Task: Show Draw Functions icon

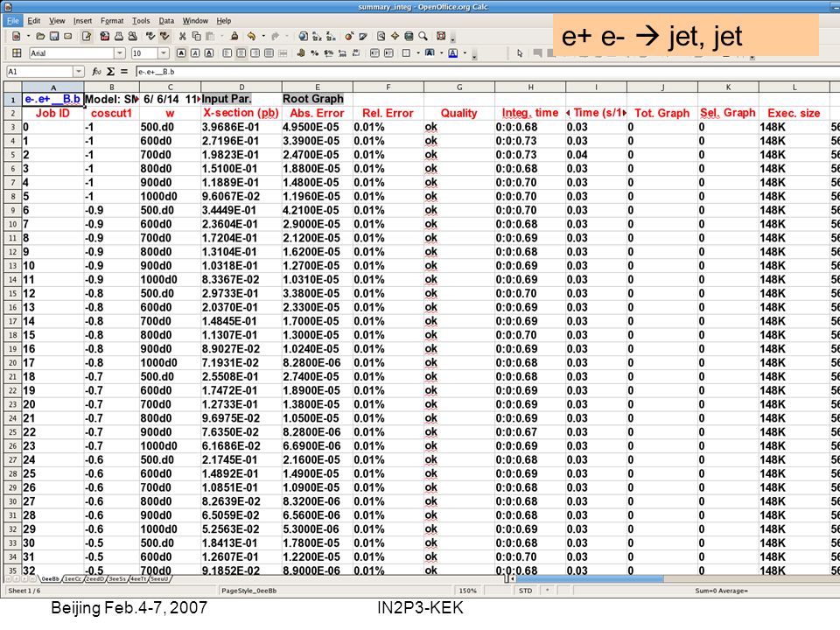Action: point(362,36)
